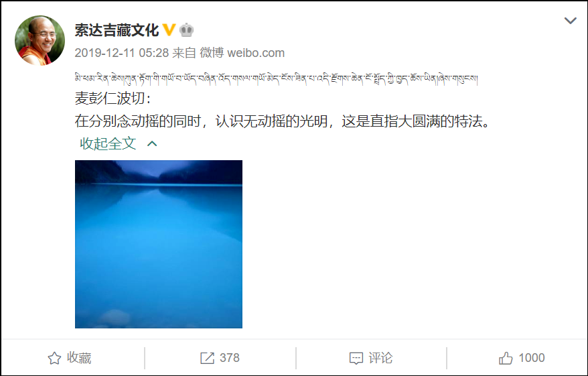
Task: Add post to favorites via 收藏
Action: point(79,358)
